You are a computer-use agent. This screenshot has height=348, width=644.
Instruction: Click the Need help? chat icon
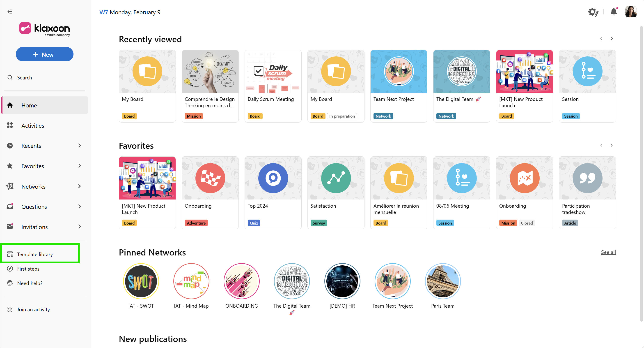pos(10,283)
